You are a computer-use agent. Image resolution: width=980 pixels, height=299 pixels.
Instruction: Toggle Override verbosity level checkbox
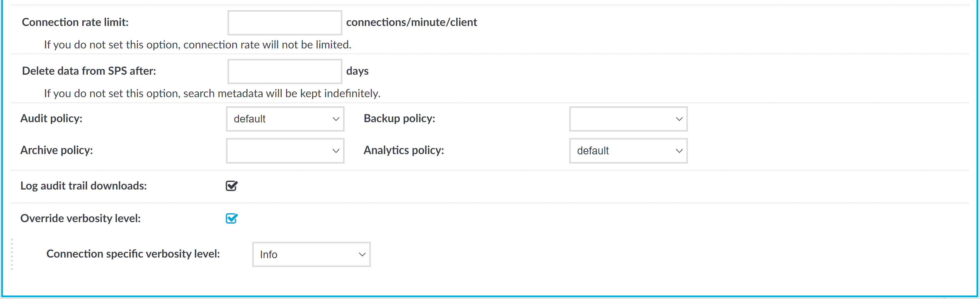coord(232,218)
